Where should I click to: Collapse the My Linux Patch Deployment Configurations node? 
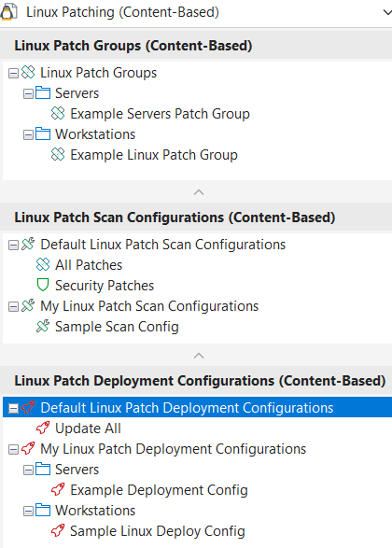[x=13, y=449]
